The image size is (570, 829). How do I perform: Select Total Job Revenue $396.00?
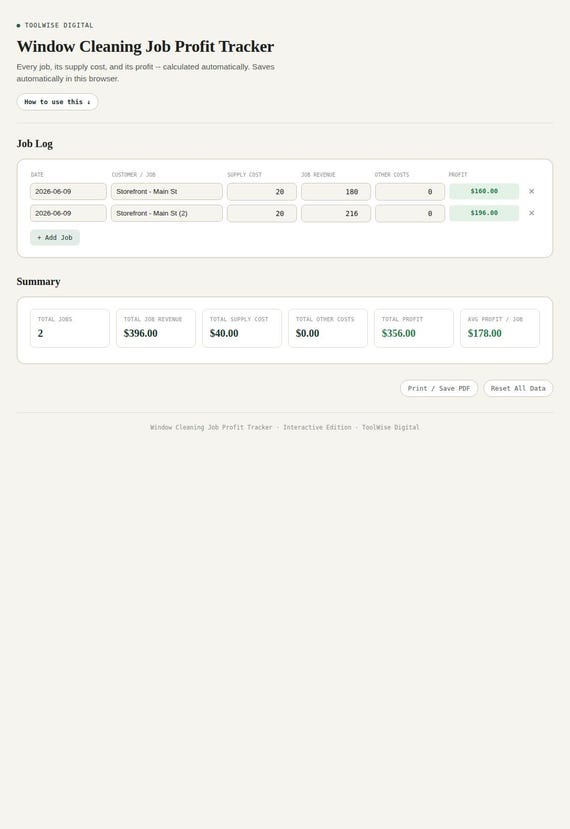(141, 334)
